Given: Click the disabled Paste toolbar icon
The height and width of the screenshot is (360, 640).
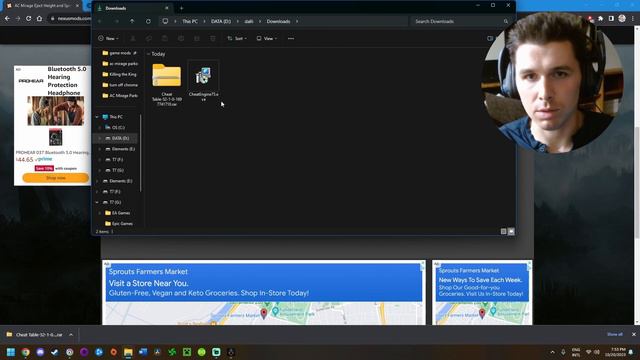Looking at the screenshot, I should 164,38.
